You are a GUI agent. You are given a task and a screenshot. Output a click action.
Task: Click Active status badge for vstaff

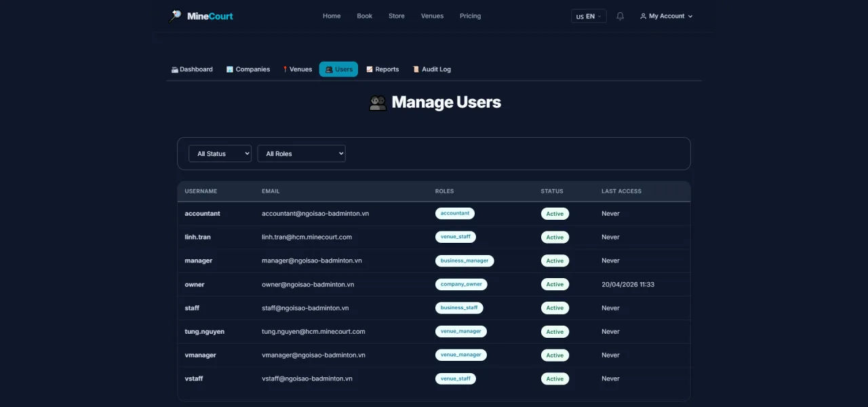coord(555,379)
